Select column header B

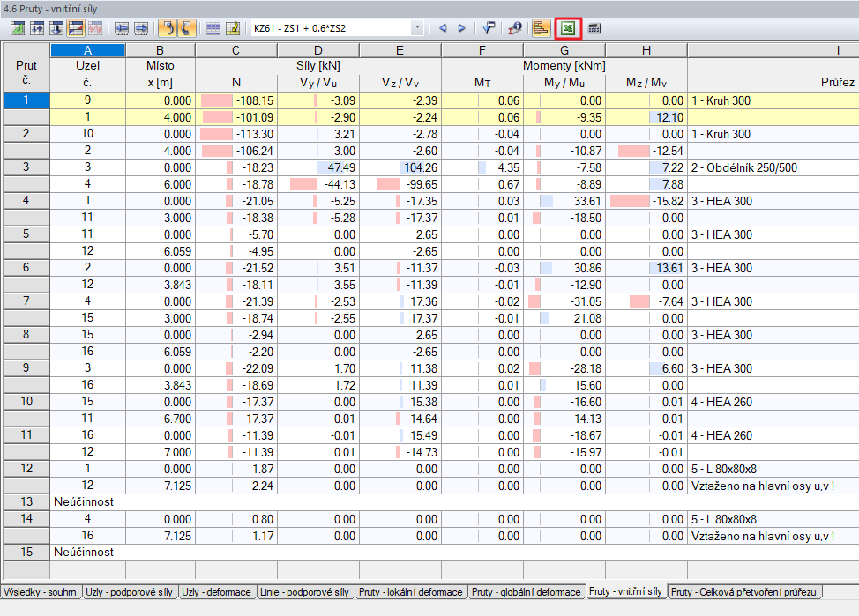click(x=160, y=50)
